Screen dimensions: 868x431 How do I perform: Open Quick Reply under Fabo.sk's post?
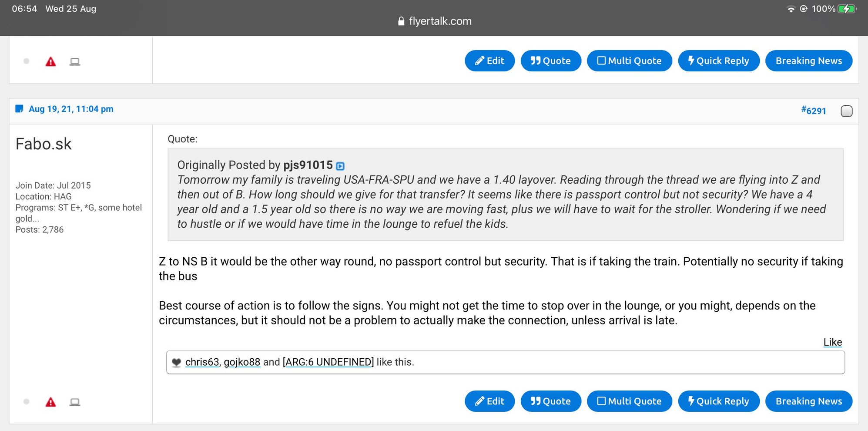coord(718,401)
